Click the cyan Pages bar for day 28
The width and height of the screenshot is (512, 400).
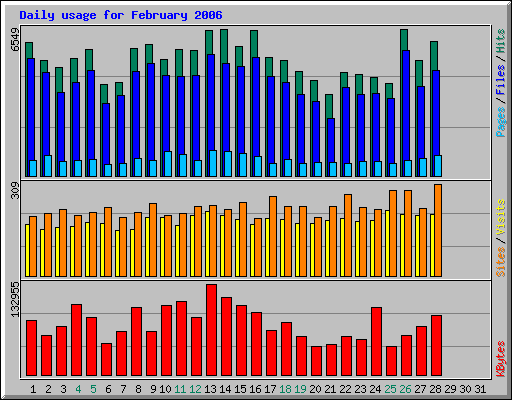[438, 166]
